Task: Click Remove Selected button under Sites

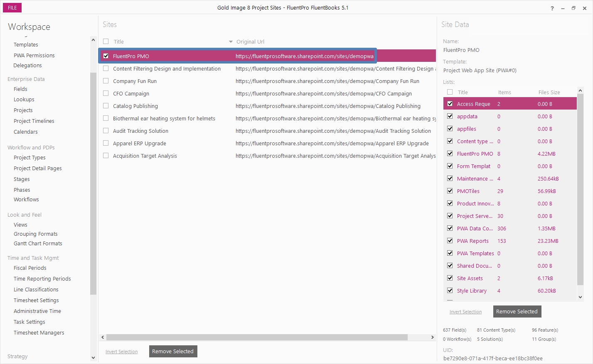Action: [x=173, y=352]
